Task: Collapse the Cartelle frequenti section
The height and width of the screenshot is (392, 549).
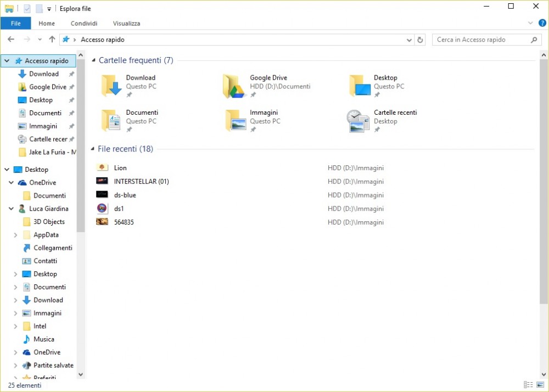Action: click(93, 60)
